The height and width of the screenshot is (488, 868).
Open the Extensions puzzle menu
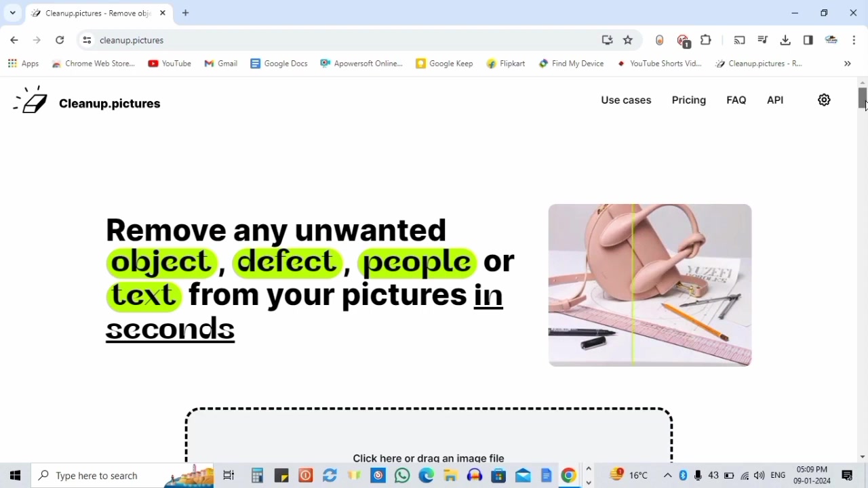pos(706,40)
